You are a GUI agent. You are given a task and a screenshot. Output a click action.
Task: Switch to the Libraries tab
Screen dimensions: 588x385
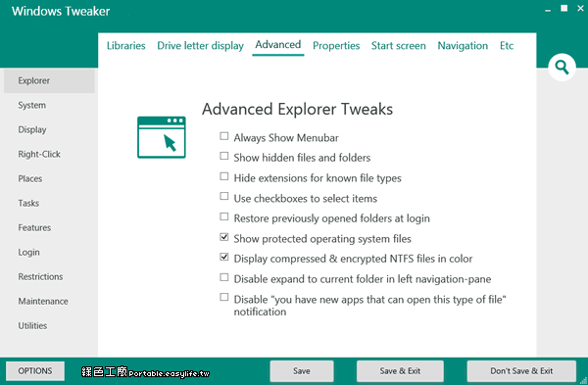tap(126, 46)
